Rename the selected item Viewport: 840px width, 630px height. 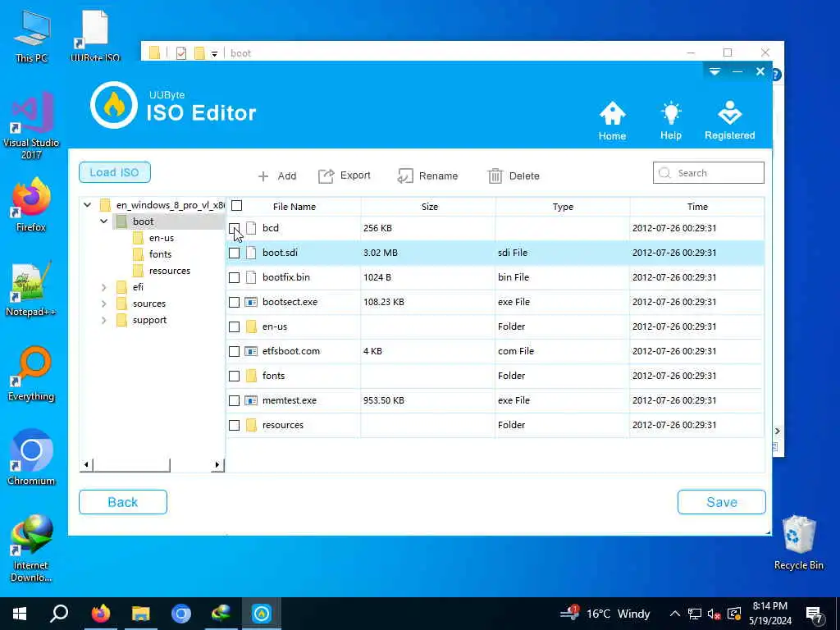427,176
